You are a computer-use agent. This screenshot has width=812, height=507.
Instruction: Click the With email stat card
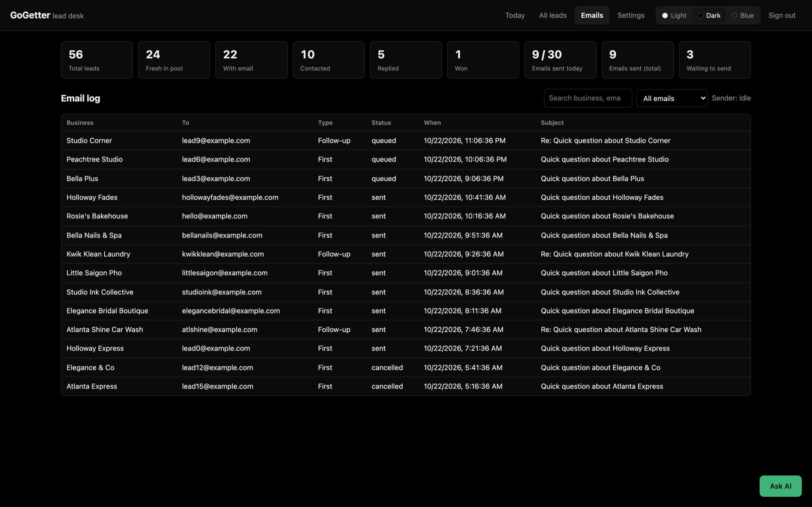click(x=251, y=60)
